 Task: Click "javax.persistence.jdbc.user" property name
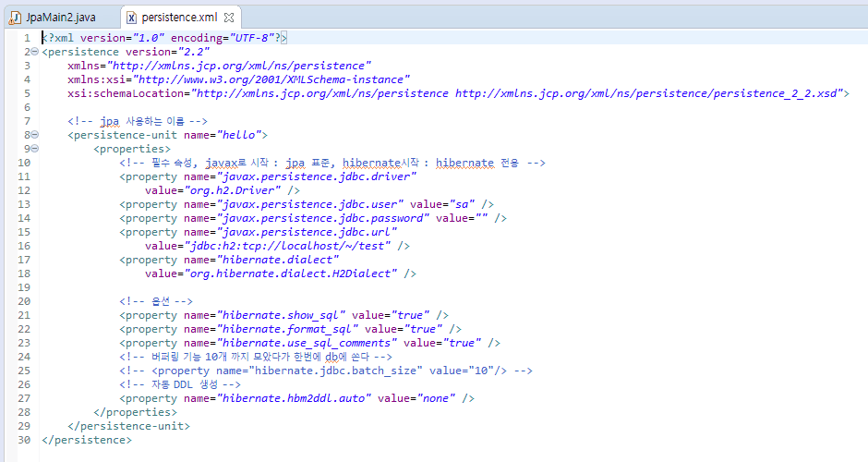310,204
